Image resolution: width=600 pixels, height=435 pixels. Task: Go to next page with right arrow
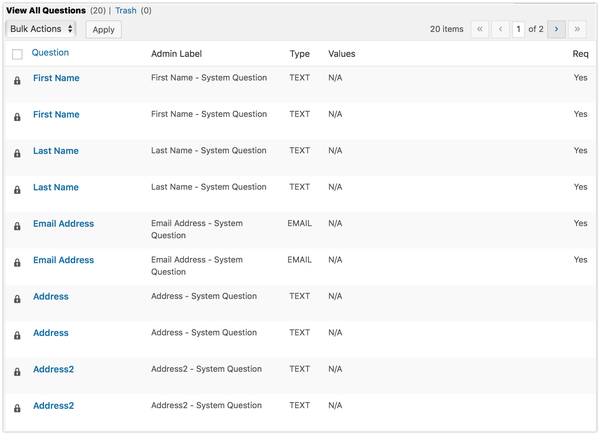click(556, 29)
